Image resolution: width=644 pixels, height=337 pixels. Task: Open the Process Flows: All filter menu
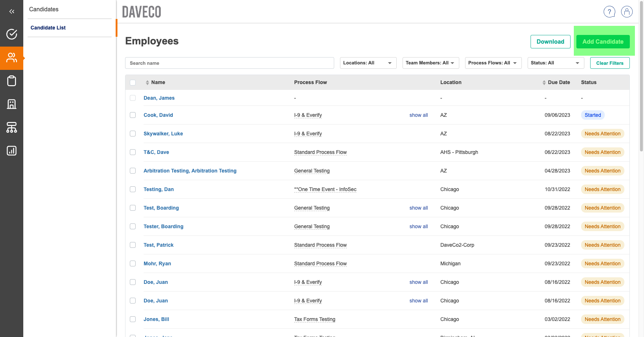tap(493, 63)
